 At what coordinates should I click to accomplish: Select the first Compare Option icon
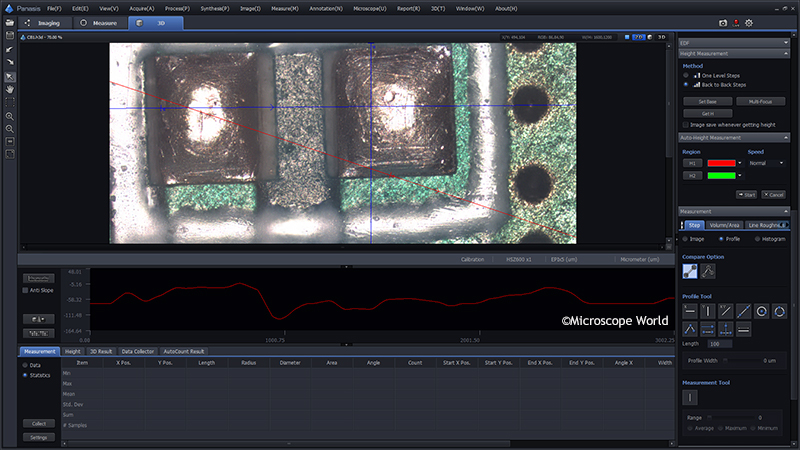[x=690, y=271]
